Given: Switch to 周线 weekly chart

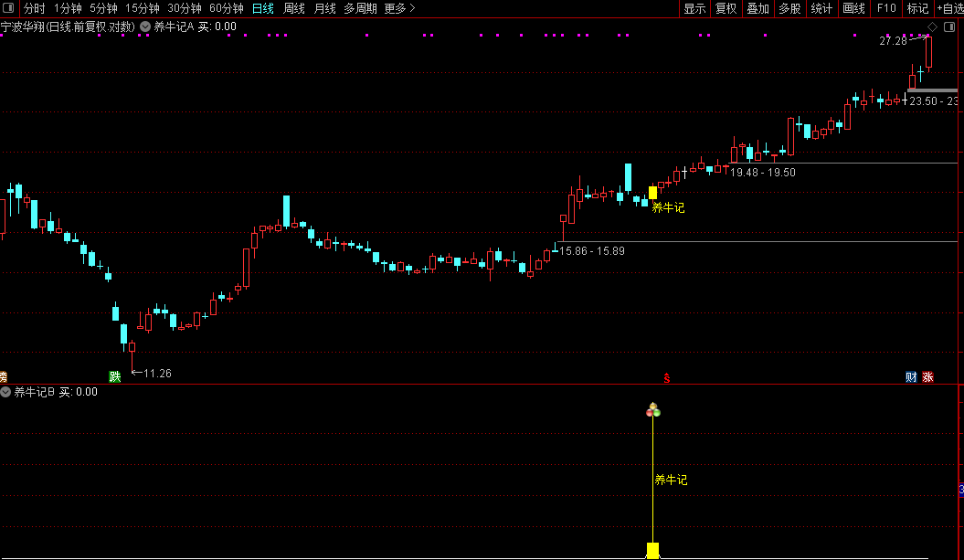Looking at the screenshot, I should (294, 8).
